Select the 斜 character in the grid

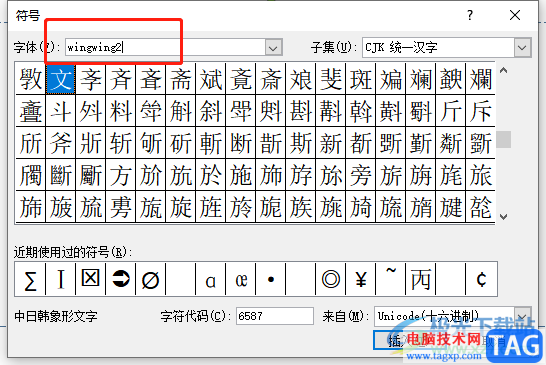[x=211, y=111]
